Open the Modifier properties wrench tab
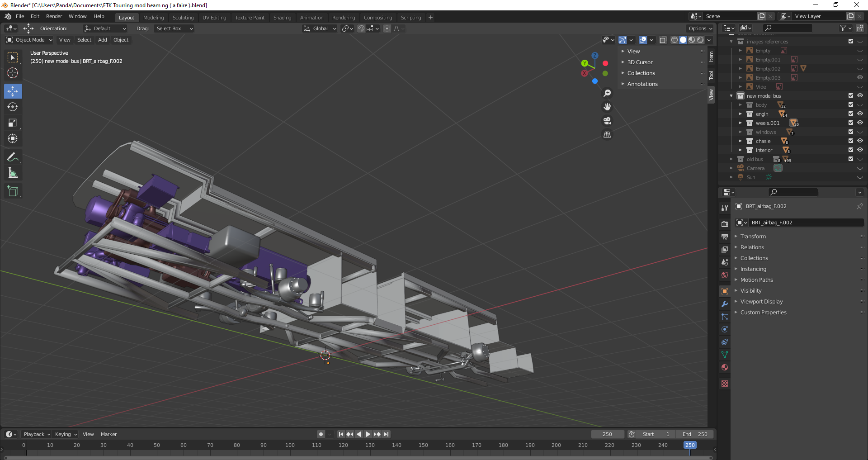 click(x=725, y=304)
